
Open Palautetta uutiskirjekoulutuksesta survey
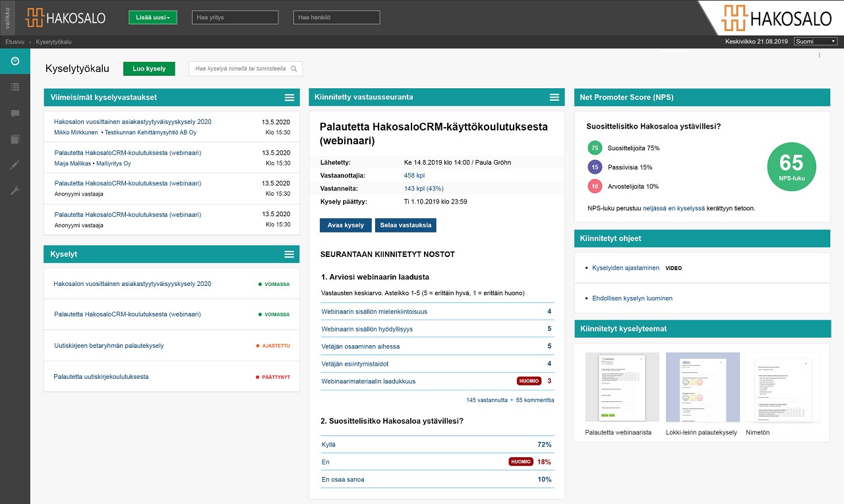101,377
